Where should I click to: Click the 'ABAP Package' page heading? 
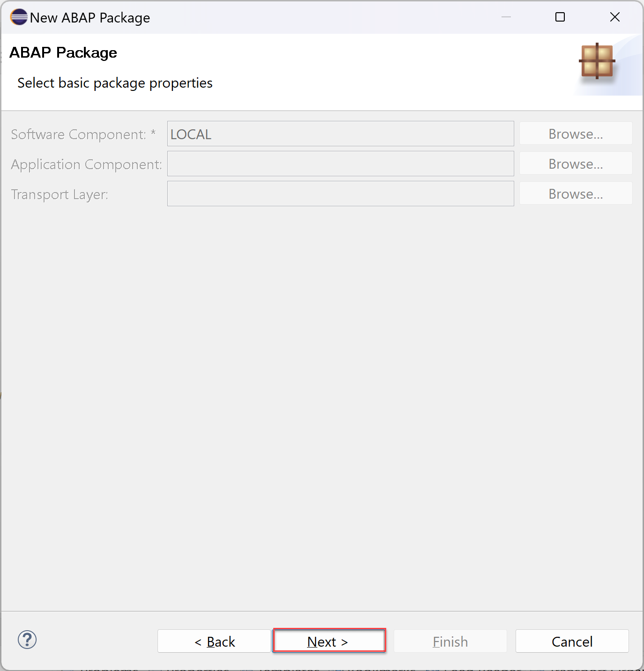(x=63, y=52)
